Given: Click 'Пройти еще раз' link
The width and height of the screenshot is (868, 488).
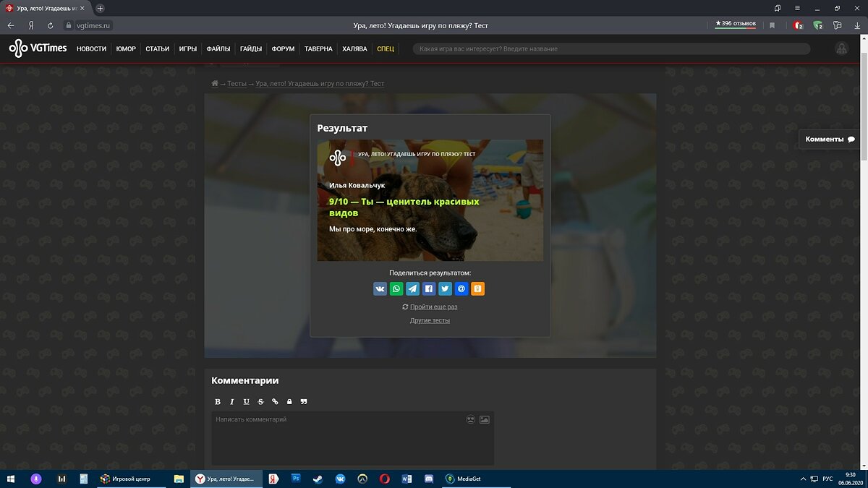Looking at the screenshot, I should 433,307.
